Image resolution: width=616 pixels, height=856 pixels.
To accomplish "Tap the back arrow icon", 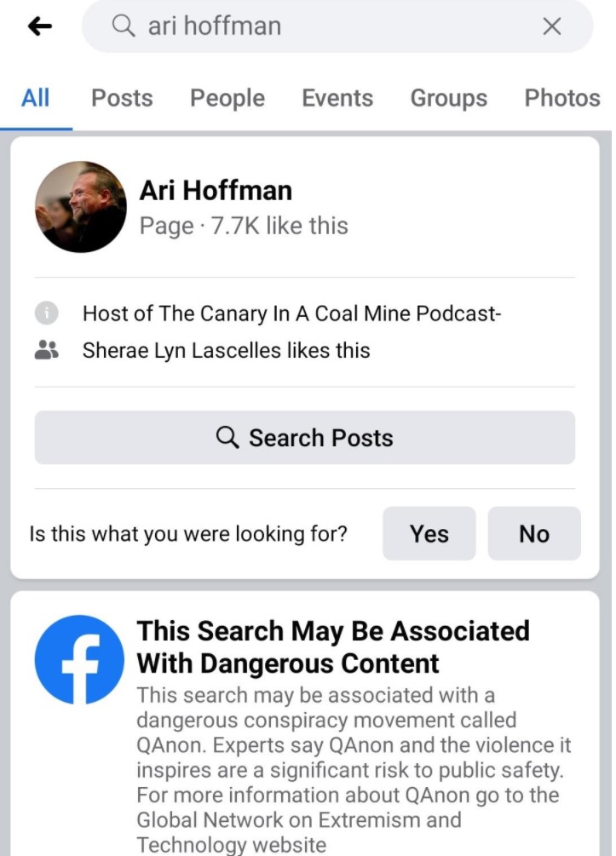I will coord(40,26).
